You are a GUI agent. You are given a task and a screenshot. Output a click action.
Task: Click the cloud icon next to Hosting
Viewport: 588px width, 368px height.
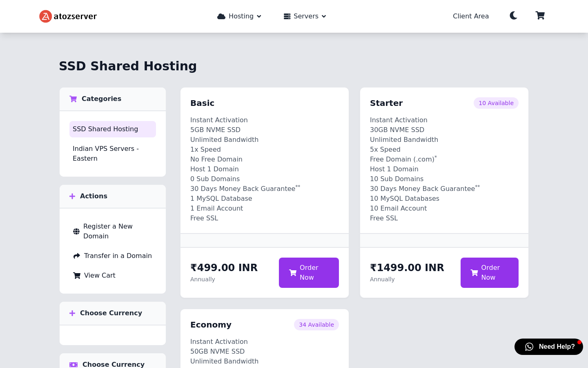pos(221,16)
